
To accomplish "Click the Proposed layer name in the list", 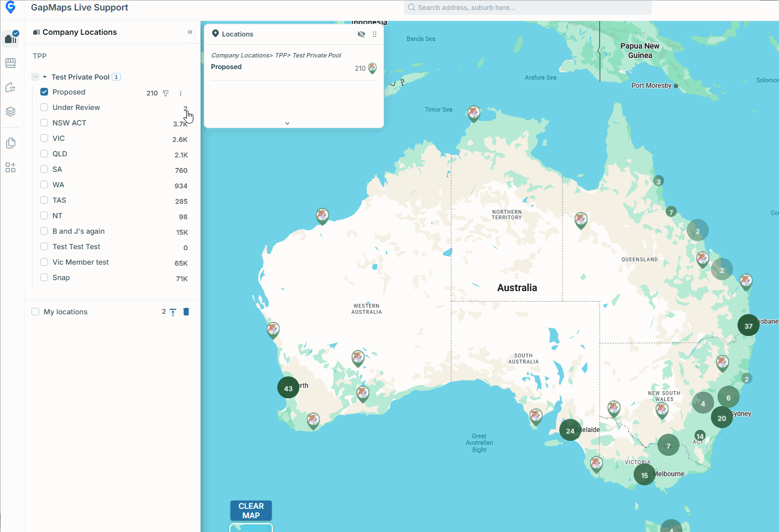I will 69,92.
